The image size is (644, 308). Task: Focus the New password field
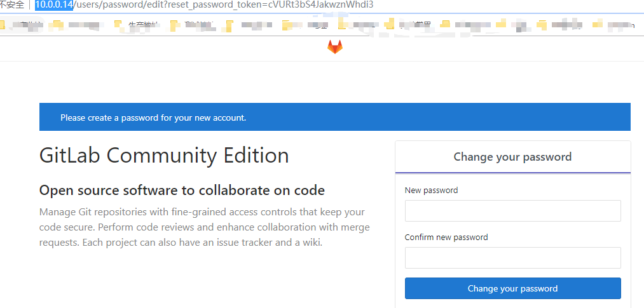coord(512,211)
